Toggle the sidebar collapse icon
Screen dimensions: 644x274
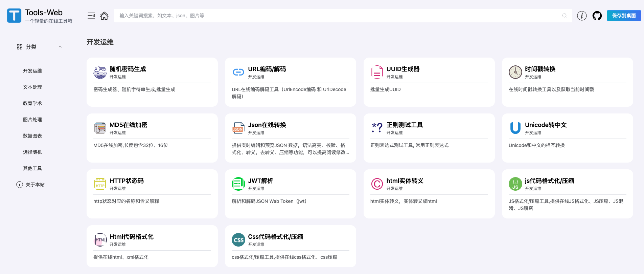(91, 16)
